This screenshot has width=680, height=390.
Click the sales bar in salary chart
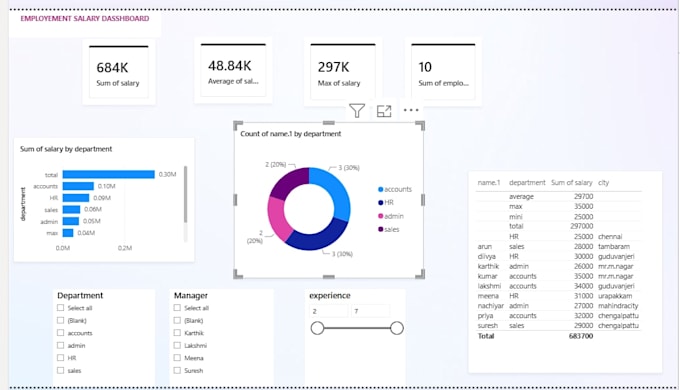pos(72,210)
